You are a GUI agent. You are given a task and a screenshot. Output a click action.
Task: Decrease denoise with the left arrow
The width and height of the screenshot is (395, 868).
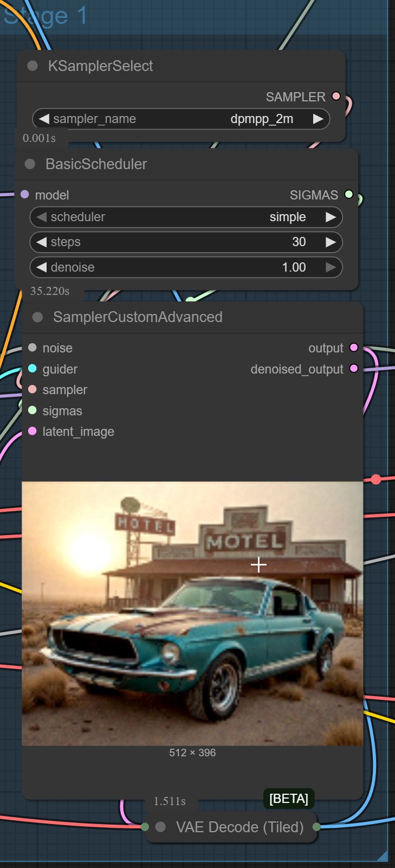[x=41, y=267]
